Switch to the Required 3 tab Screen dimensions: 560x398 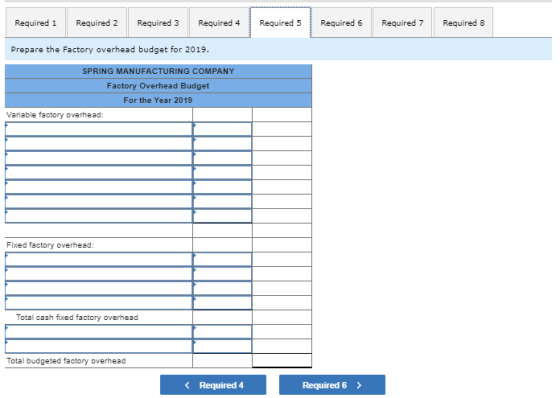(x=158, y=23)
